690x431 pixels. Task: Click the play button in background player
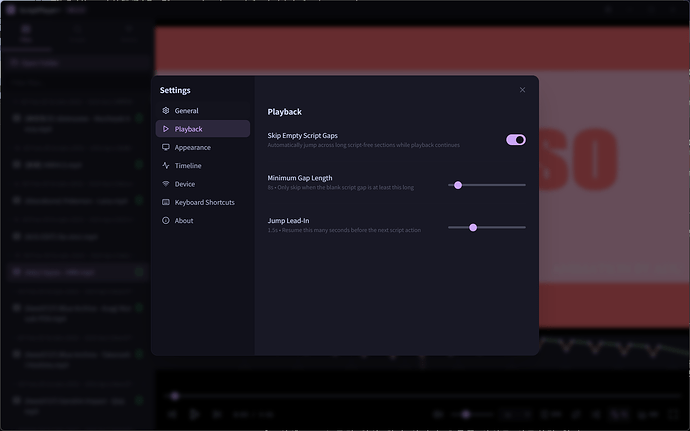click(x=194, y=414)
